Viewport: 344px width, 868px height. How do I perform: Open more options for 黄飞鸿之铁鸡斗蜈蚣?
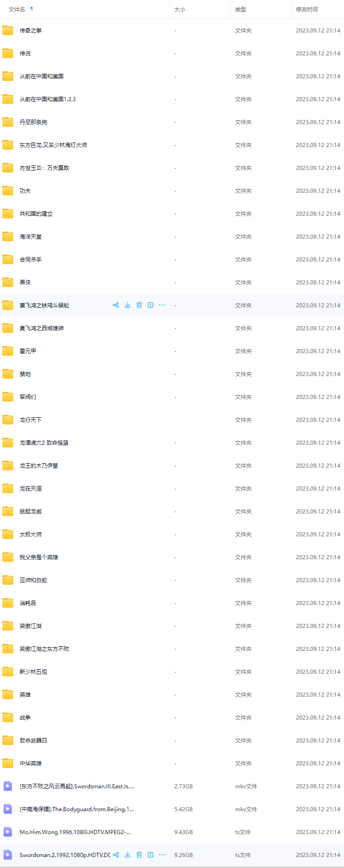click(x=162, y=305)
